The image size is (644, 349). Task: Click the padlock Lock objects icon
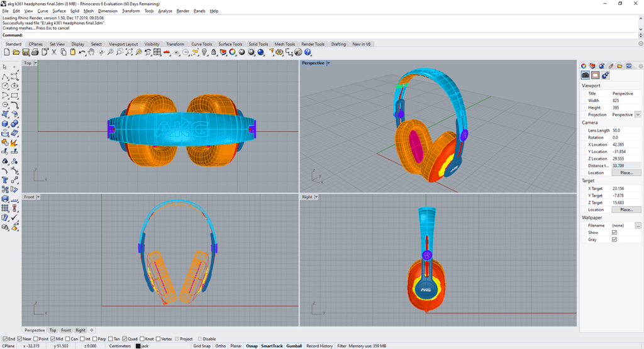[214, 52]
